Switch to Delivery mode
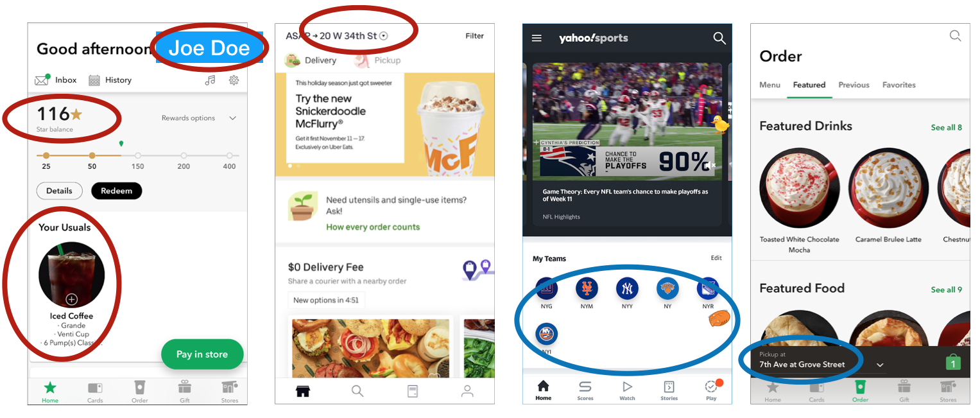 pos(311,60)
